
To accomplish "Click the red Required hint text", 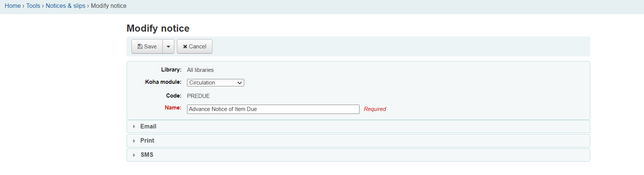I will [375, 109].
